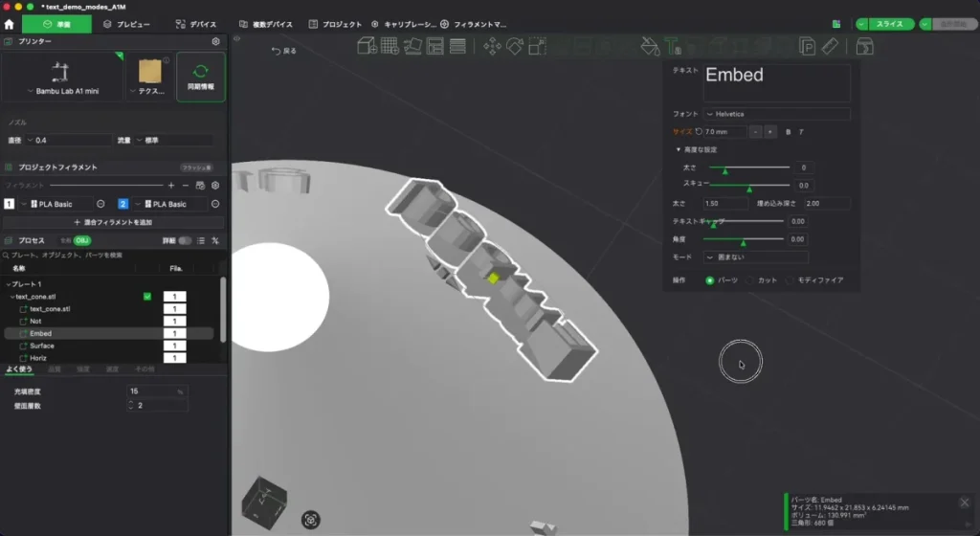The width and height of the screenshot is (980, 536).
Task: Click the 戻る back button
Action: [x=284, y=51]
